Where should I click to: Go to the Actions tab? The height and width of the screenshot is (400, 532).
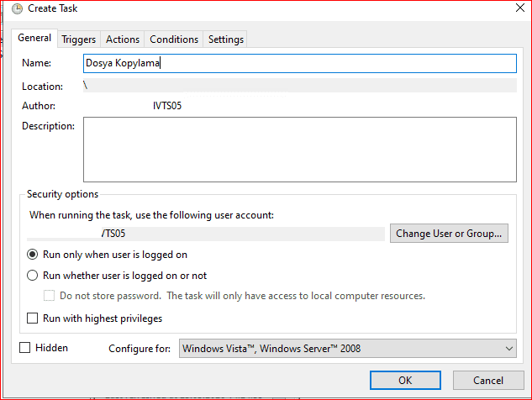coord(123,39)
